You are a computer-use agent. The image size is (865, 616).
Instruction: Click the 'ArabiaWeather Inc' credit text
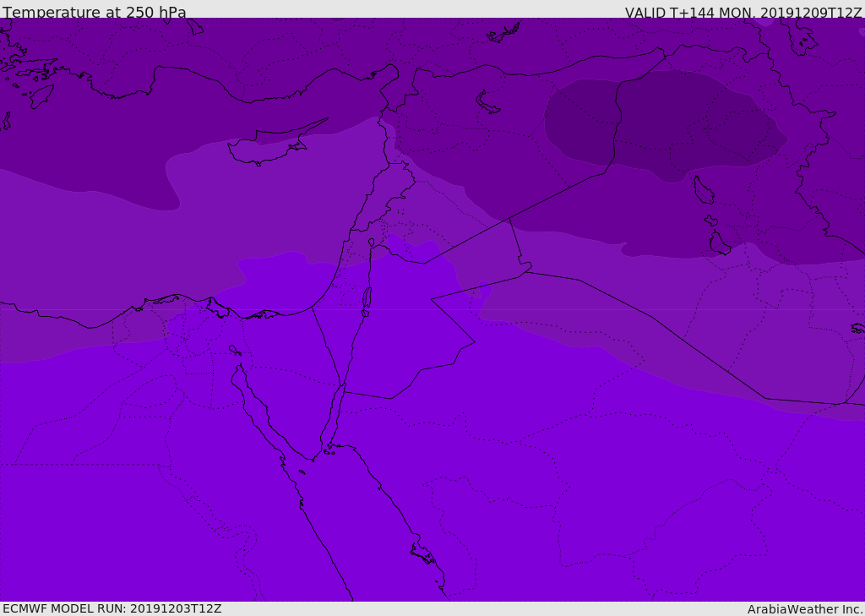(804, 609)
